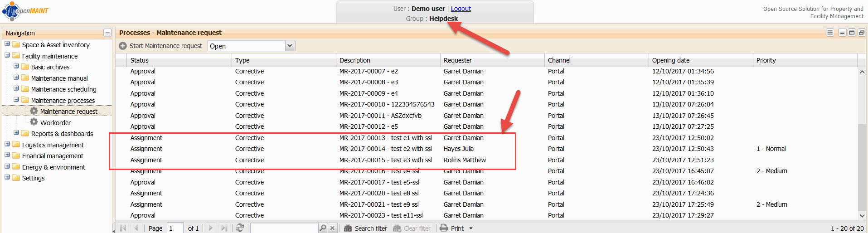Click the page number input field
868x233 pixels.
pos(175,228)
